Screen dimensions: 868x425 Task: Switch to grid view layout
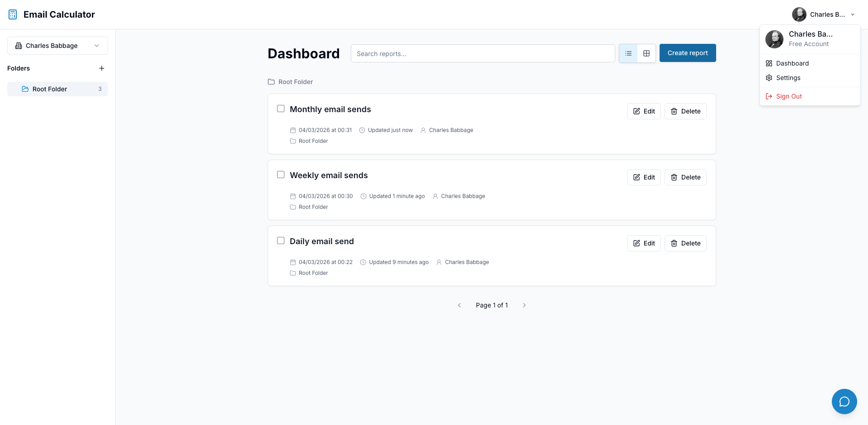pos(646,53)
